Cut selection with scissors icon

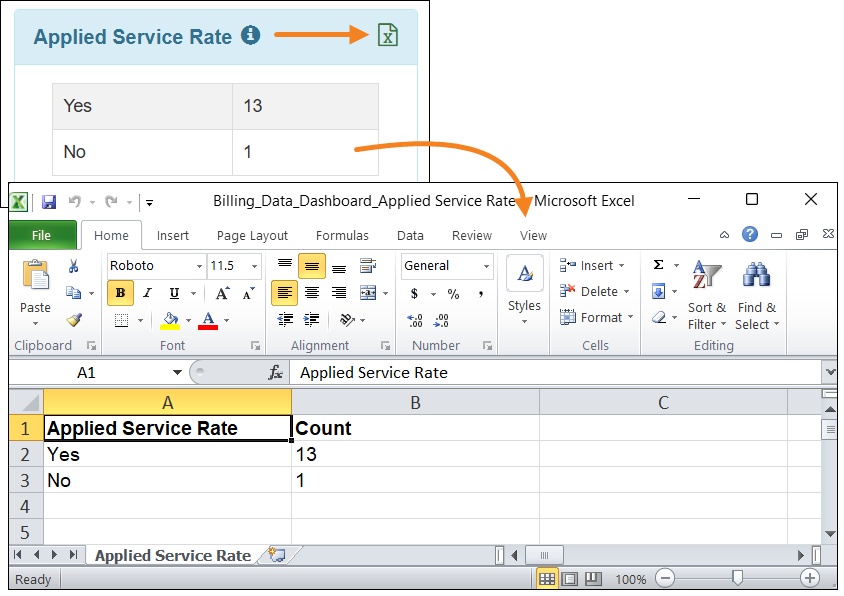coord(74,266)
